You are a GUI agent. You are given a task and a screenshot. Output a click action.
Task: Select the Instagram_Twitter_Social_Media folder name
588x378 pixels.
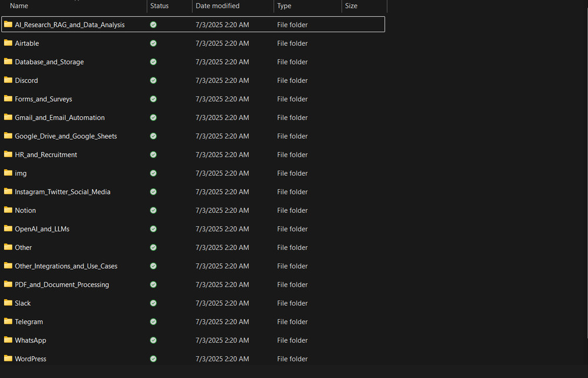pos(63,192)
